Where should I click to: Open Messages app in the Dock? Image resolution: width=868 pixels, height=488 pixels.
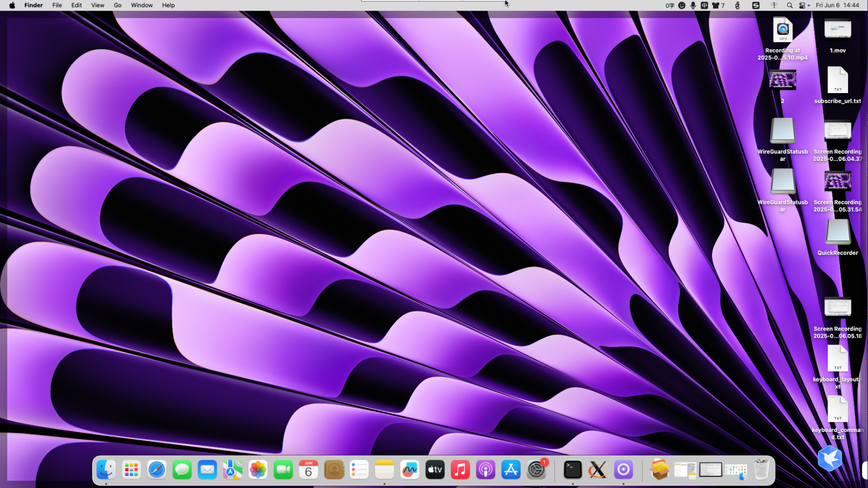182,470
